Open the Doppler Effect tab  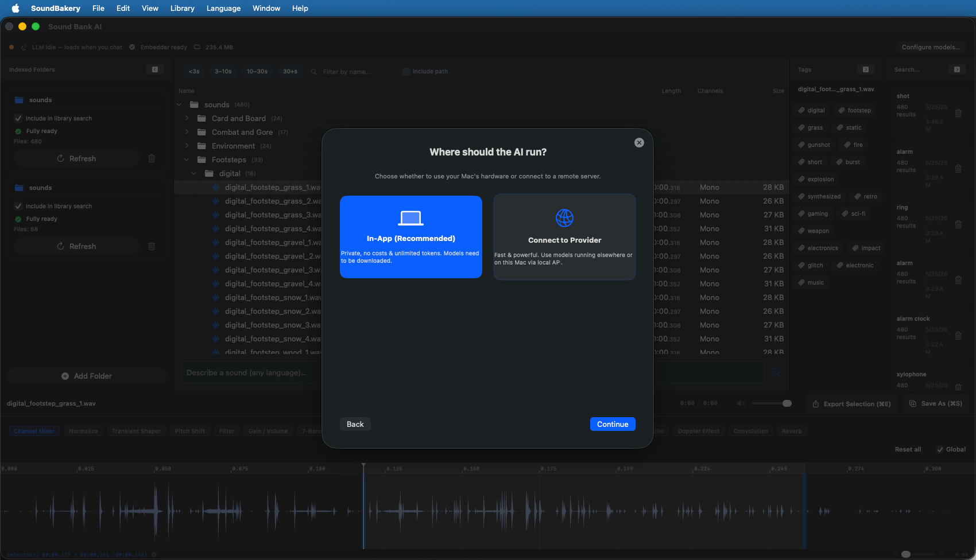tap(698, 431)
